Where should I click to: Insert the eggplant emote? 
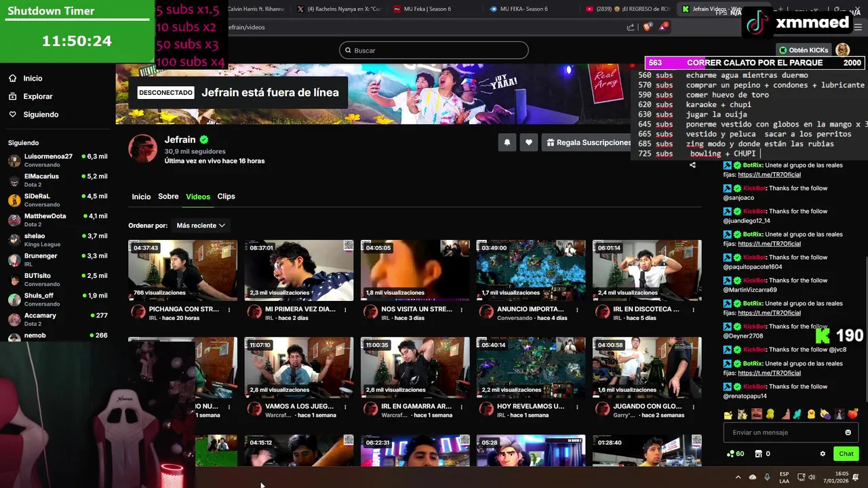[x=825, y=414]
